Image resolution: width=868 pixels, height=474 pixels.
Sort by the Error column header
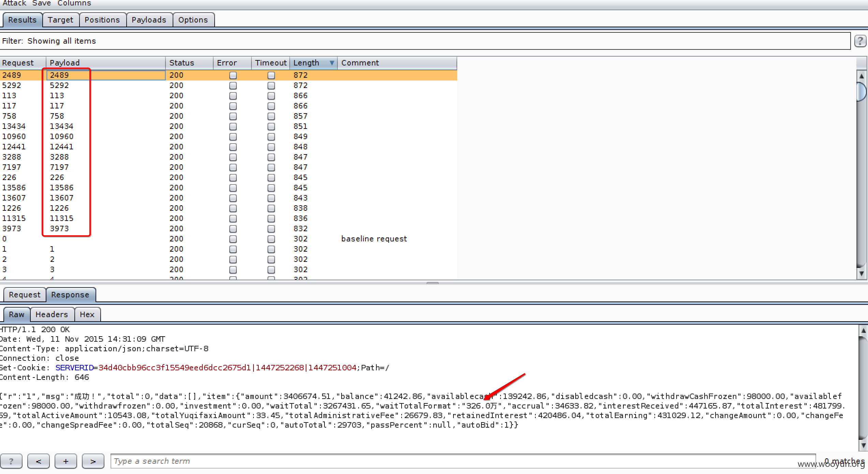pos(232,63)
